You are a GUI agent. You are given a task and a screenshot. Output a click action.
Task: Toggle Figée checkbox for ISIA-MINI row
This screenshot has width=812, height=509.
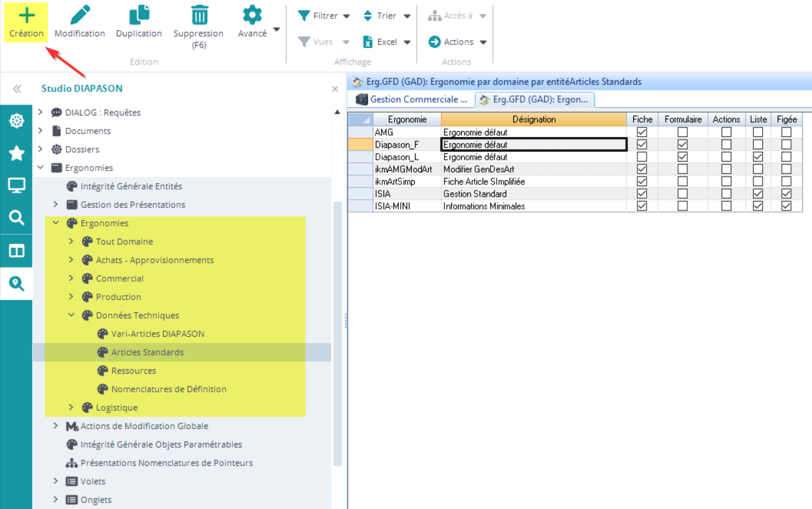coord(786,206)
